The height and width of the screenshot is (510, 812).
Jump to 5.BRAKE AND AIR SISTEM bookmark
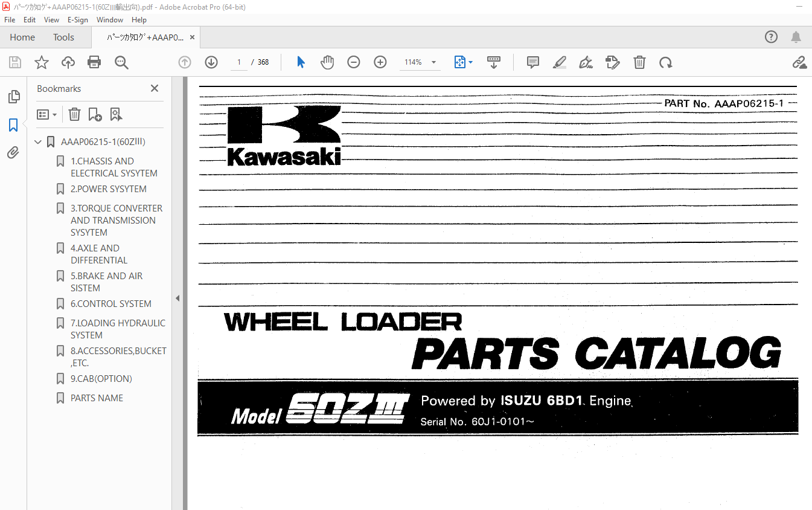coord(107,282)
